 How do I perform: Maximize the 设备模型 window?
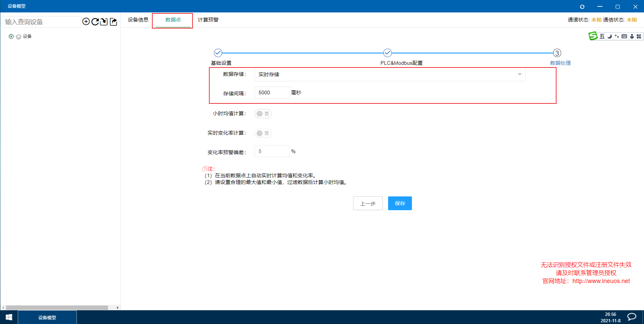tap(618, 7)
